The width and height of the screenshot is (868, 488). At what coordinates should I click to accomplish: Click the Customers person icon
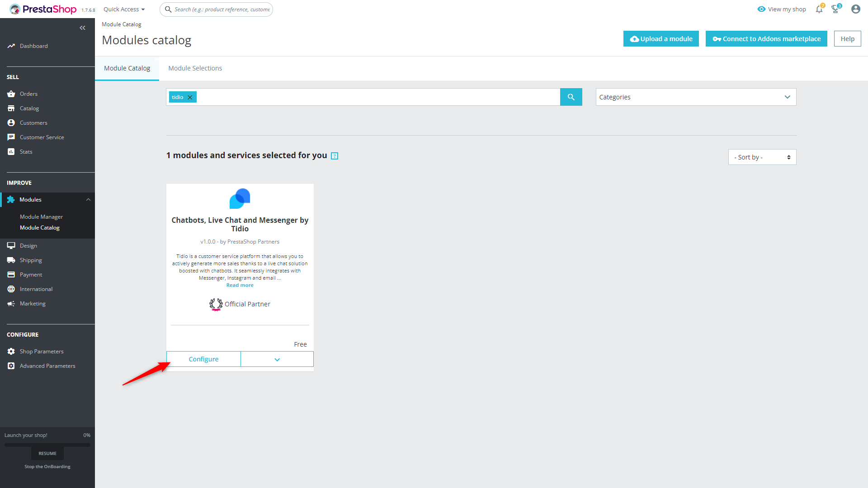click(11, 123)
